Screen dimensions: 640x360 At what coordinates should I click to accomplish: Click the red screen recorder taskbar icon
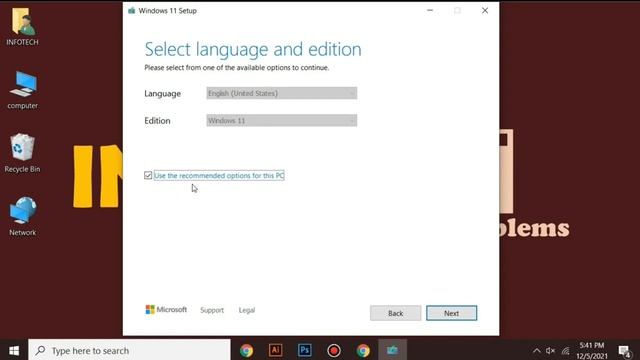click(x=334, y=351)
